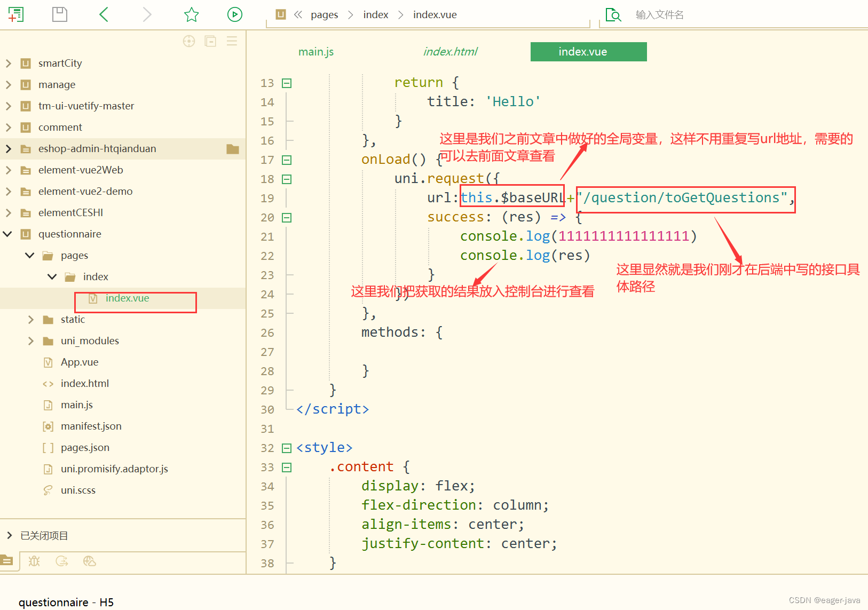Click index in the breadcrumb path
This screenshot has width=868, height=610.
pyautogui.click(x=376, y=15)
